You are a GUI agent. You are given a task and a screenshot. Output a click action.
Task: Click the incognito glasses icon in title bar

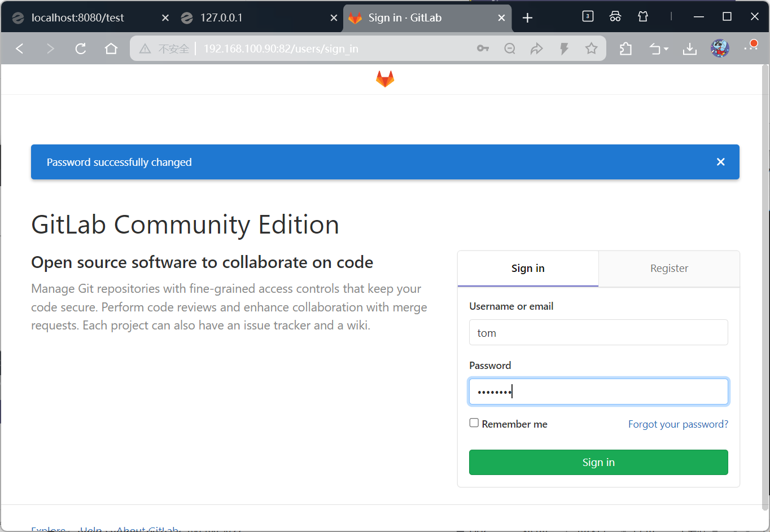coord(615,16)
